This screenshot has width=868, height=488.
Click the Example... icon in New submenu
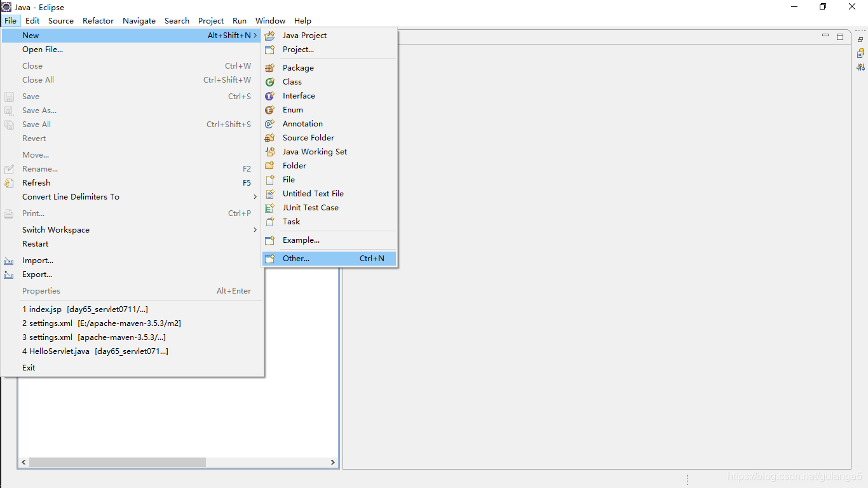click(270, 240)
